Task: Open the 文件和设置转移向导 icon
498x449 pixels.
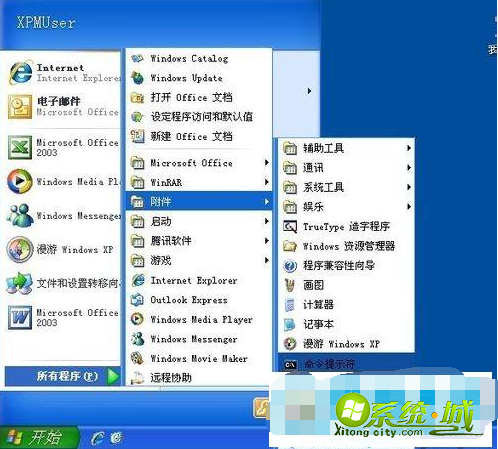Action: click(x=20, y=283)
